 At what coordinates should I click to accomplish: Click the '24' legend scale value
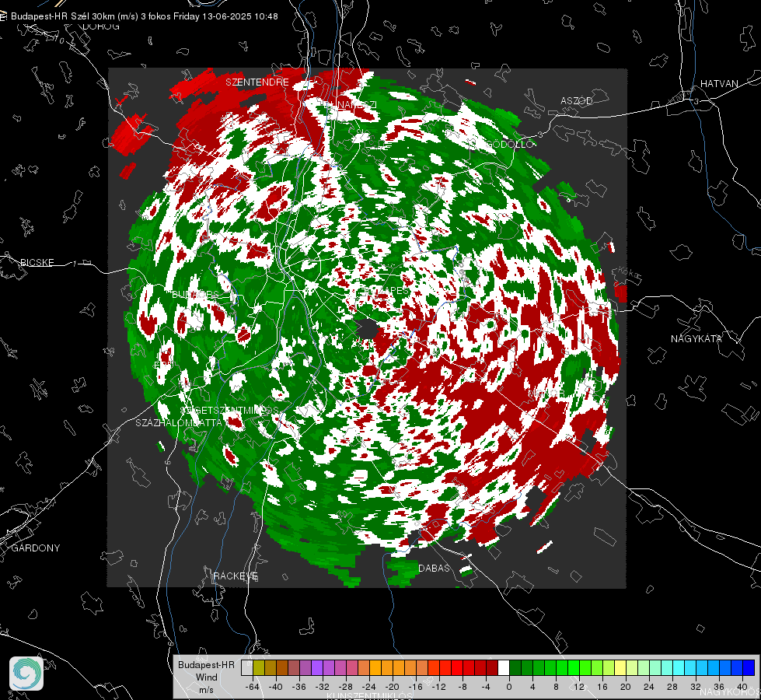[x=649, y=687]
